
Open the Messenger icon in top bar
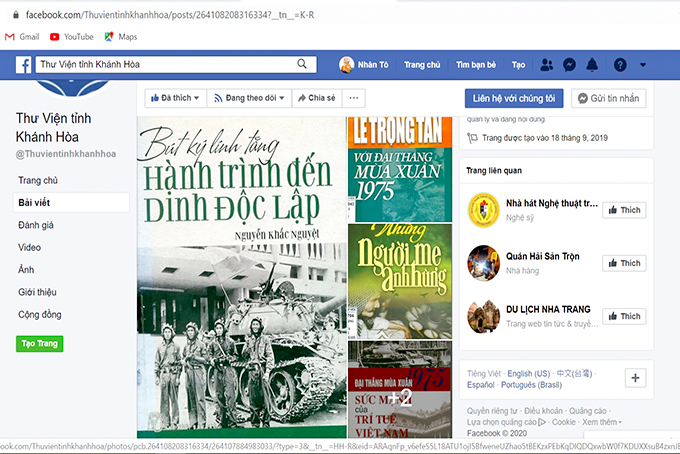click(x=569, y=65)
